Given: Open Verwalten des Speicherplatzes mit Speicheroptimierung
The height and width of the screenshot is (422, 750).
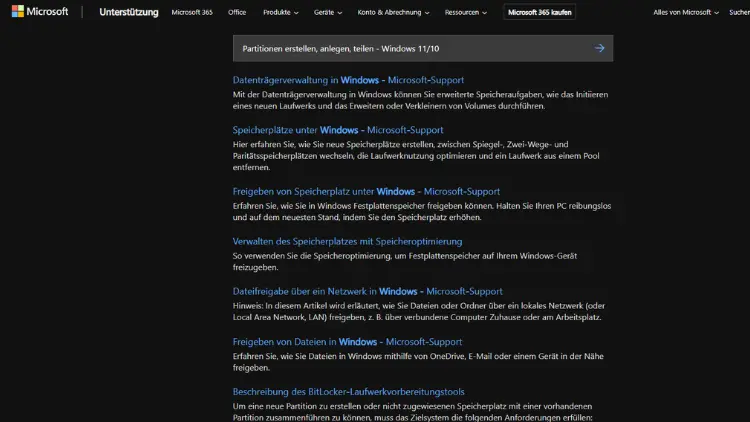Looking at the screenshot, I should pos(347,241).
